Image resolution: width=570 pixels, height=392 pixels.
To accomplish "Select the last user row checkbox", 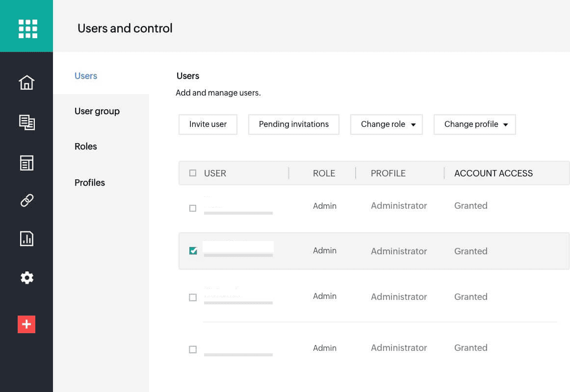I will (x=193, y=349).
